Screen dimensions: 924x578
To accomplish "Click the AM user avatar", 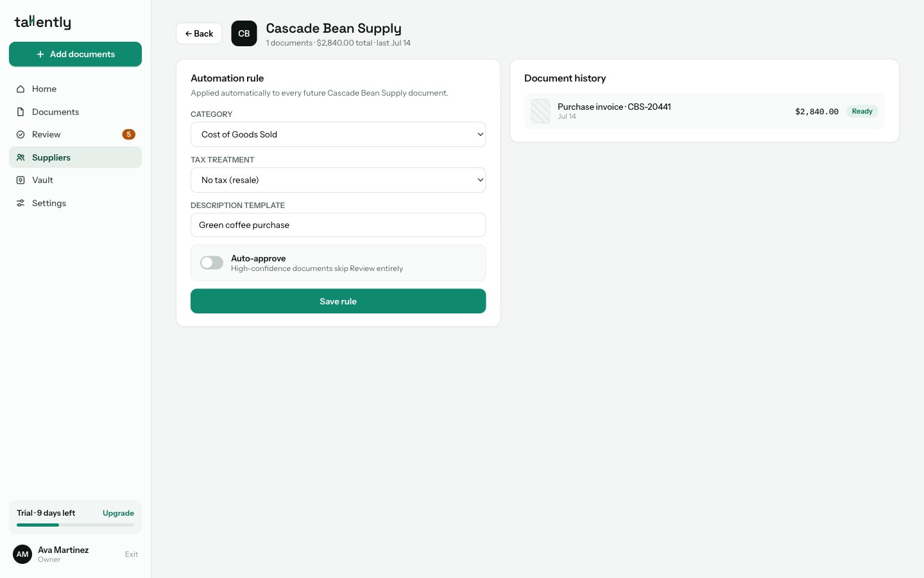I will 22,554.
